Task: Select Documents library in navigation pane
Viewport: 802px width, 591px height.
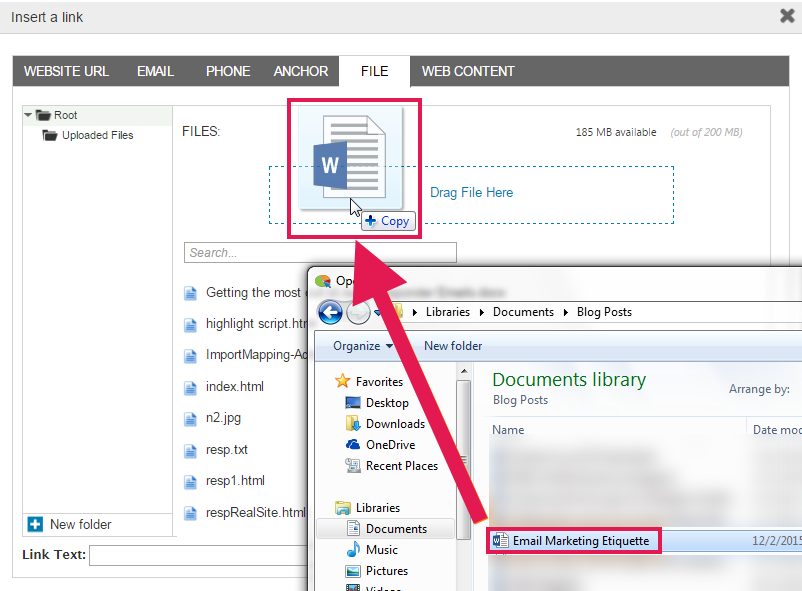Action: coord(396,529)
